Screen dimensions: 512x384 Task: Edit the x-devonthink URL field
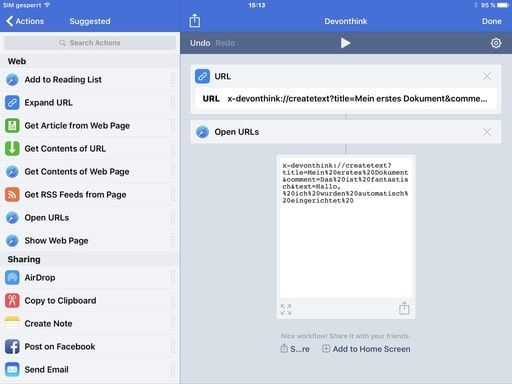click(x=346, y=99)
